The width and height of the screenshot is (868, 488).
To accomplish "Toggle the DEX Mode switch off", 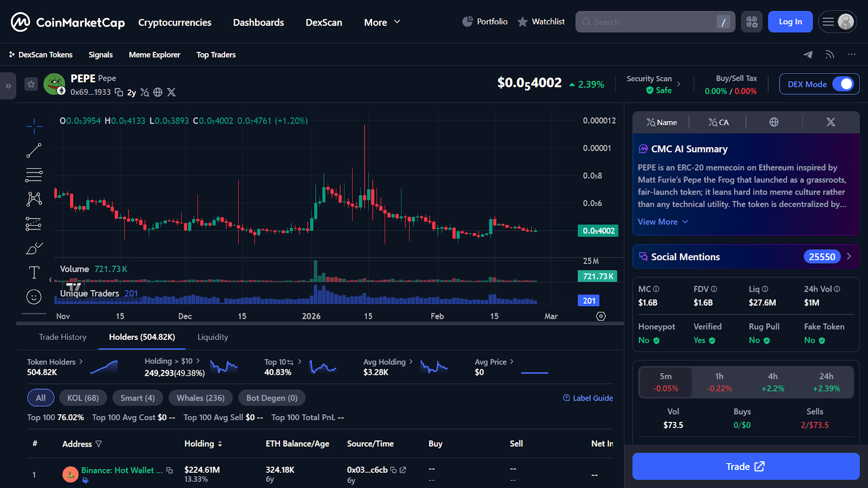I will (x=844, y=84).
